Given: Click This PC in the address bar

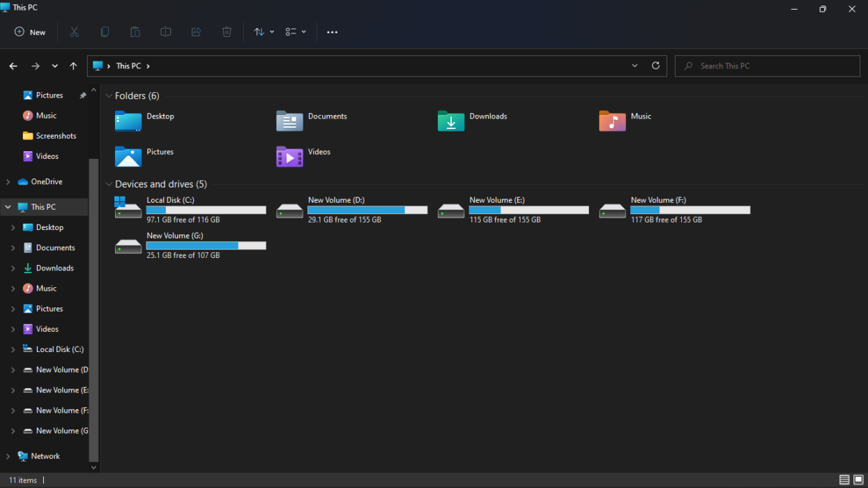Looking at the screenshot, I should pos(128,66).
